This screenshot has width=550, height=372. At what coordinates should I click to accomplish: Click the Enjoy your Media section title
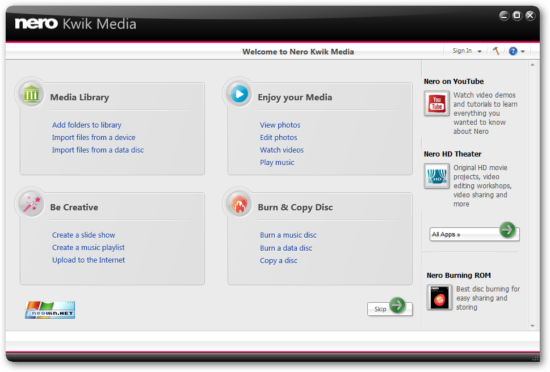pyautogui.click(x=295, y=97)
